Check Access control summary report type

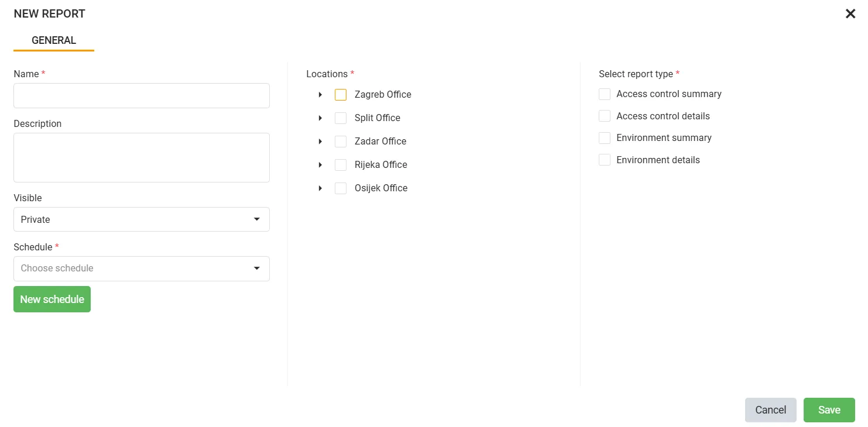tap(605, 94)
